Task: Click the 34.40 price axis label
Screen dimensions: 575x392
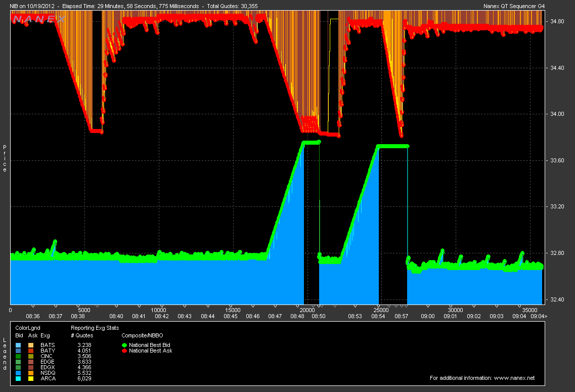Action: tap(557, 68)
